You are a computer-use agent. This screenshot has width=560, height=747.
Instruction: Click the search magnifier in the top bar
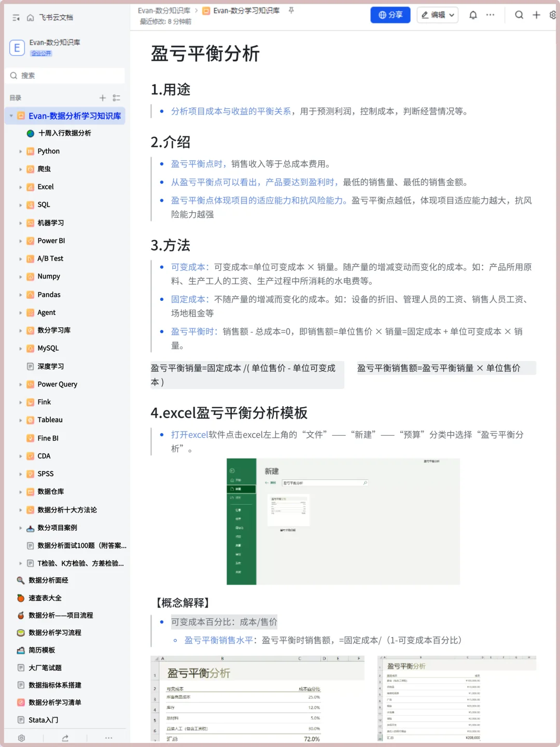point(519,15)
